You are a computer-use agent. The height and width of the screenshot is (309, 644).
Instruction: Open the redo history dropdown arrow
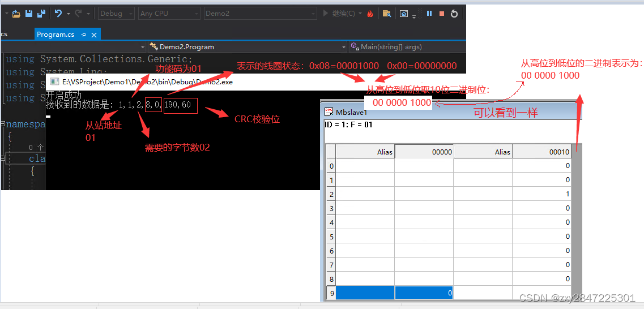(88, 14)
